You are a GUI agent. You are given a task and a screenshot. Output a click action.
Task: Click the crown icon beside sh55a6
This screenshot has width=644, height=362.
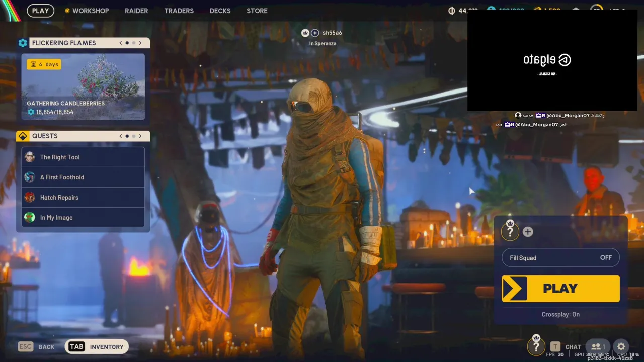(x=305, y=33)
